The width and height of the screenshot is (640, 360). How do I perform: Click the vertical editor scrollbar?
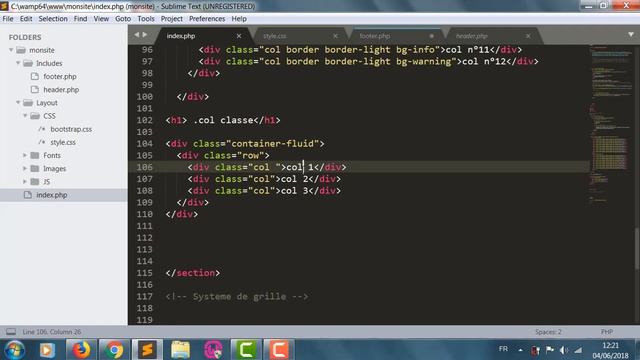tap(637, 249)
